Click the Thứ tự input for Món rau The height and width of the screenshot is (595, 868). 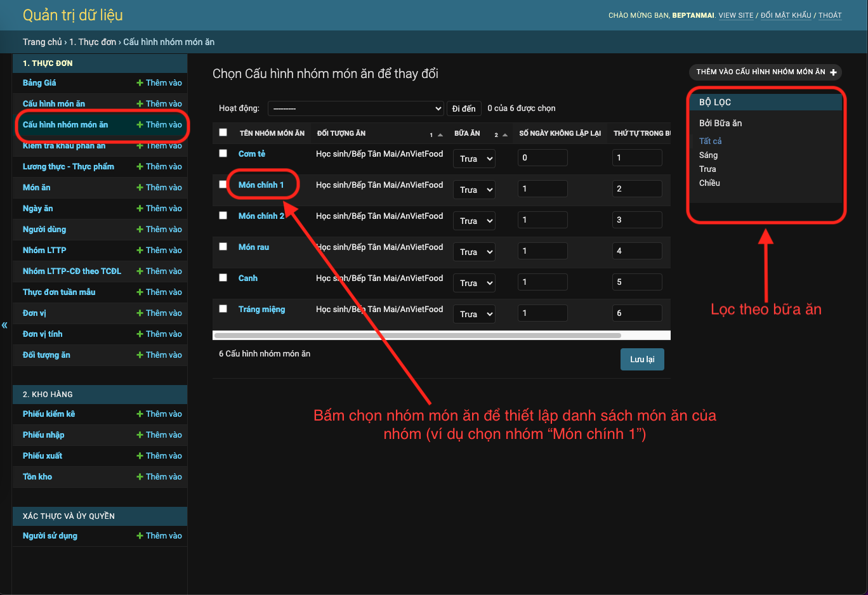pos(637,251)
